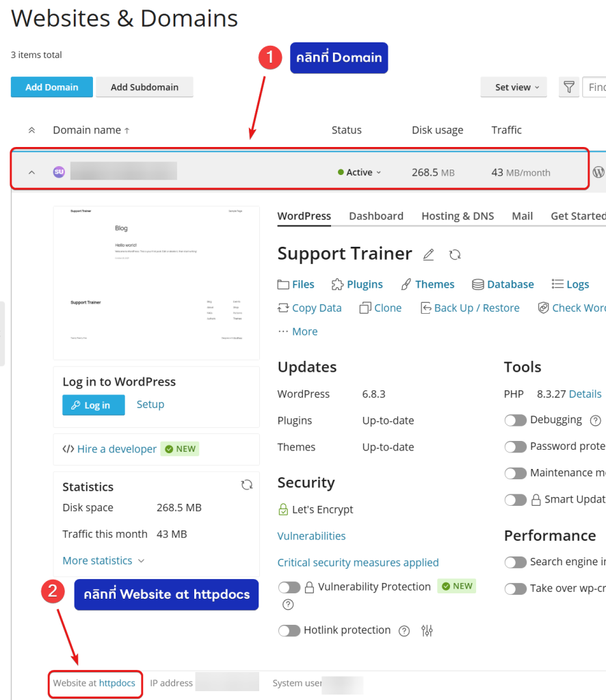Open the filter funnel icon

coord(568,87)
